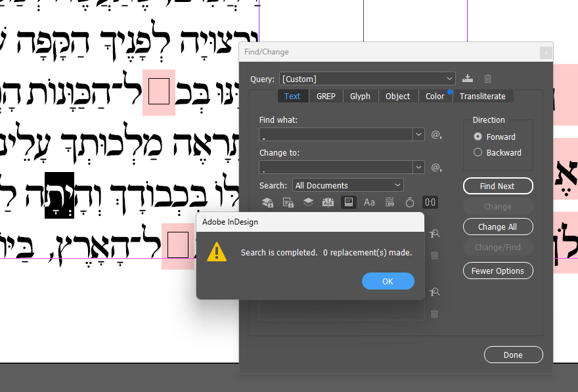Click the Delete Query trash icon
Viewport: 578px width, 392px height.
(x=487, y=79)
